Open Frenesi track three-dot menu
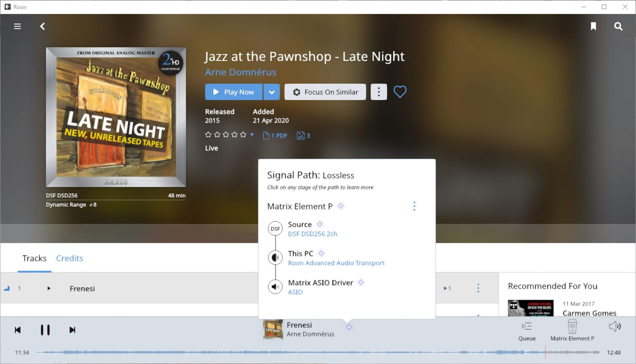 pyautogui.click(x=478, y=288)
